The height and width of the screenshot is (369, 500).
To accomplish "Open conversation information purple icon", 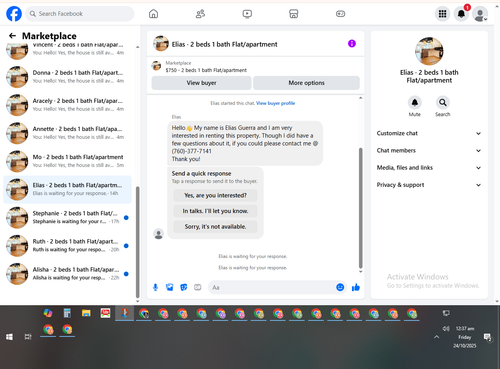I will (x=352, y=44).
